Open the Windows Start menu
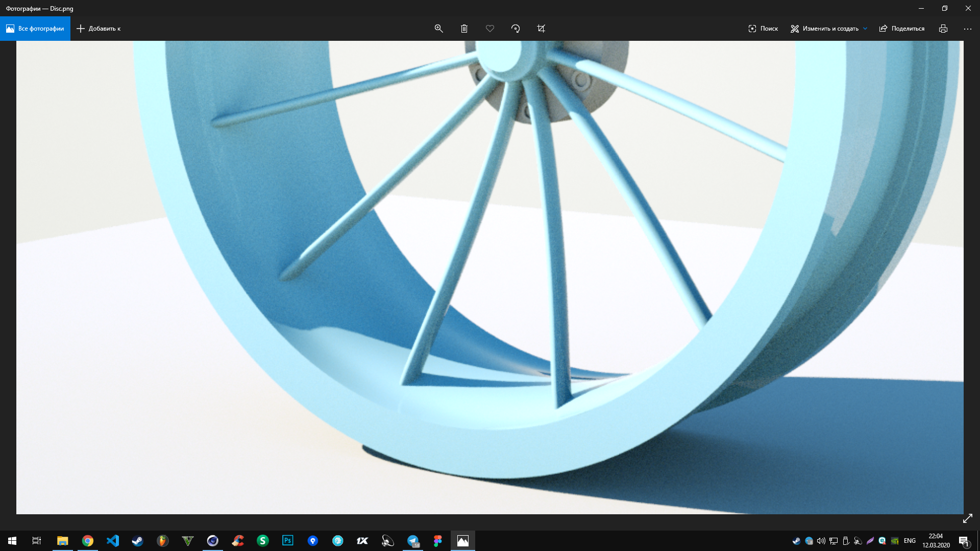The height and width of the screenshot is (551, 980). point(12,541)
